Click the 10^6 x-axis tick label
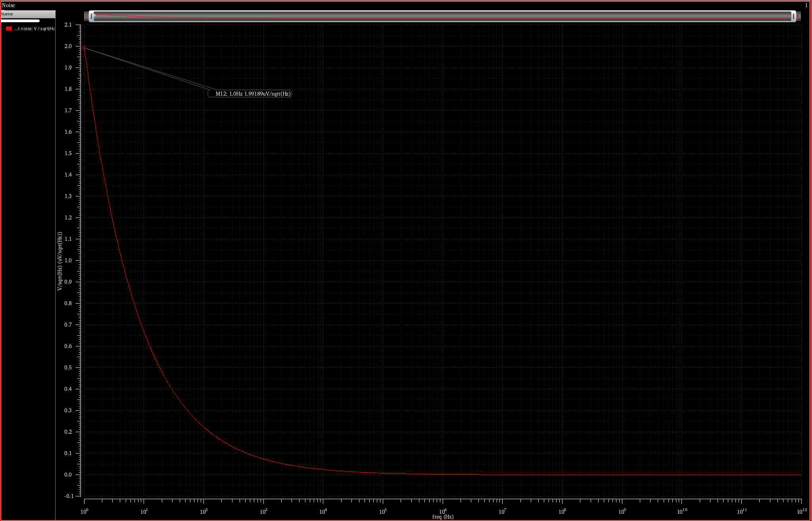Screen dimensions: 812x521 point(443,511)
